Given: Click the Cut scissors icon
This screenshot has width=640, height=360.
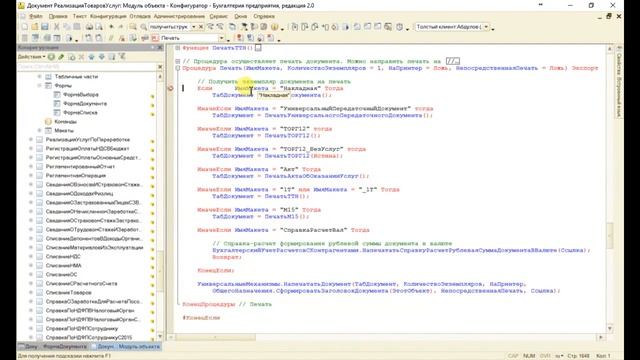Looking at the screenshot, I should tap(57, 27).
